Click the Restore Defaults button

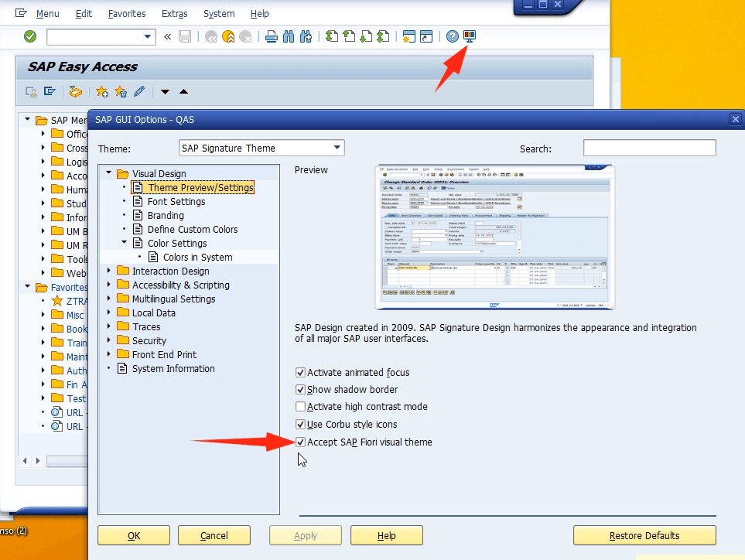tap(644, 535)
